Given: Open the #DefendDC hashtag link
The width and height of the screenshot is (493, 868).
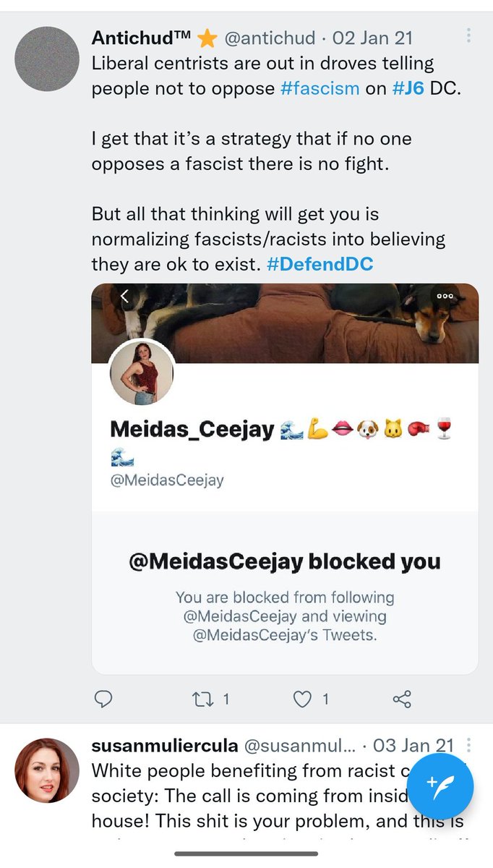Looking at the screenshot, I should 320,264.
